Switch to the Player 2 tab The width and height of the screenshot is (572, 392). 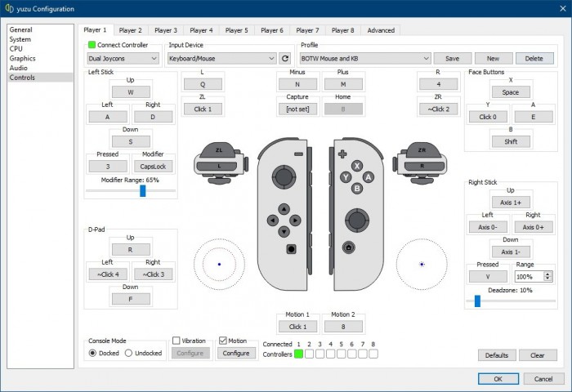129,30
